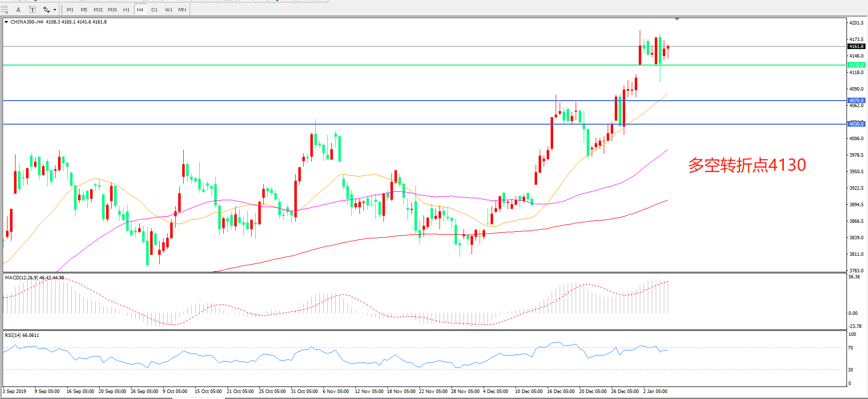Choose the W1 weekly timeframe

(169, 10)
